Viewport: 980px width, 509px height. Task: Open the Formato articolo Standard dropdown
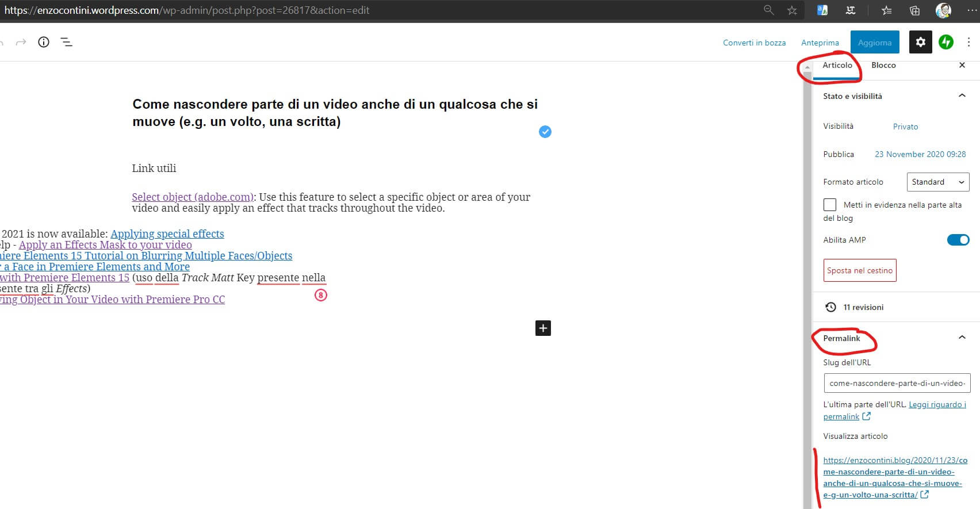pyautogui.click(x=937, y=182)
